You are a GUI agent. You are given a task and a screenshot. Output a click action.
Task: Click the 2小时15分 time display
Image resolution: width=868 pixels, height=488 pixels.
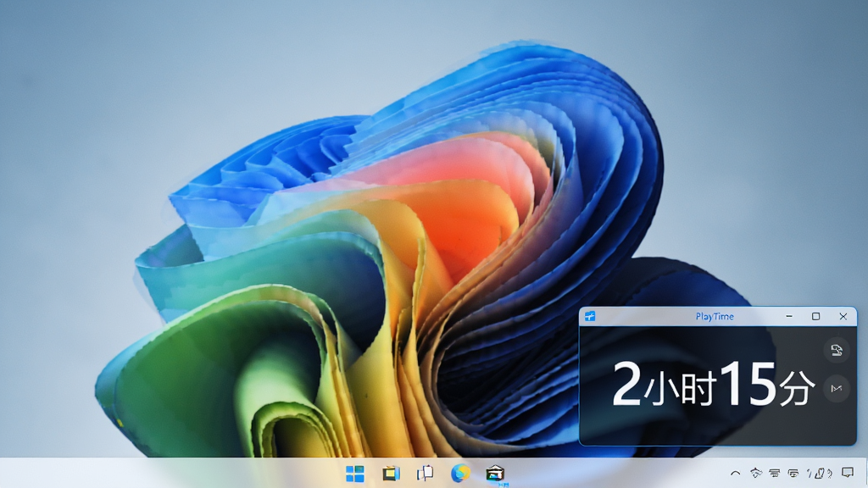click(713, 384)
